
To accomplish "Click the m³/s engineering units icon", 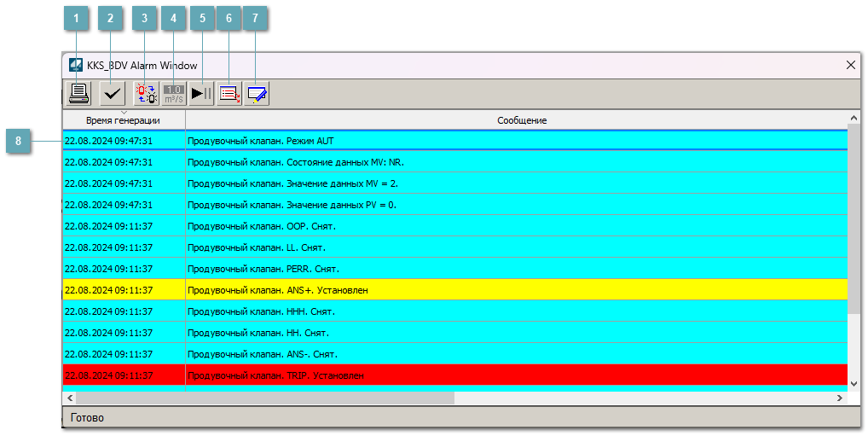I will coord(174,94).
